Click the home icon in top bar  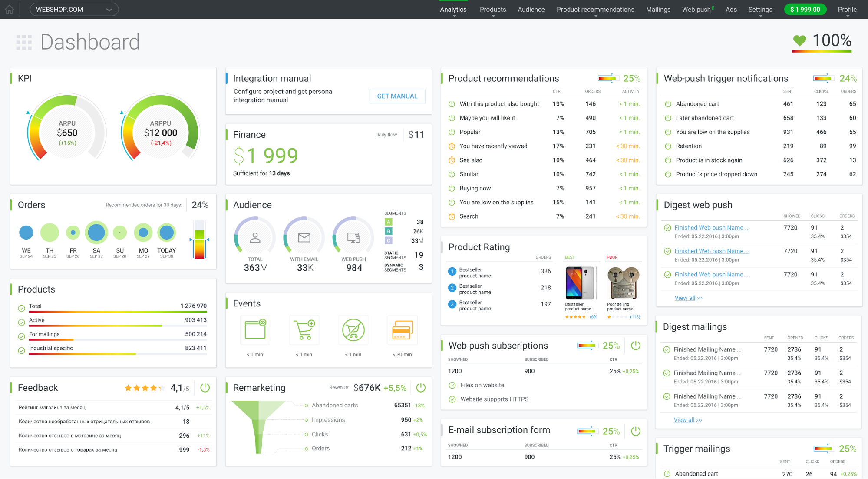click(10, 9)
